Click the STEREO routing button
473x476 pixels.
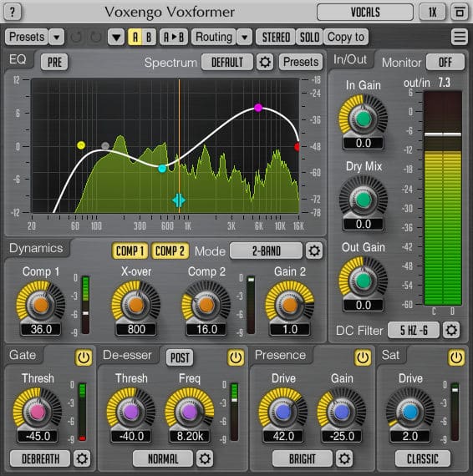click(x=276, y=37)
